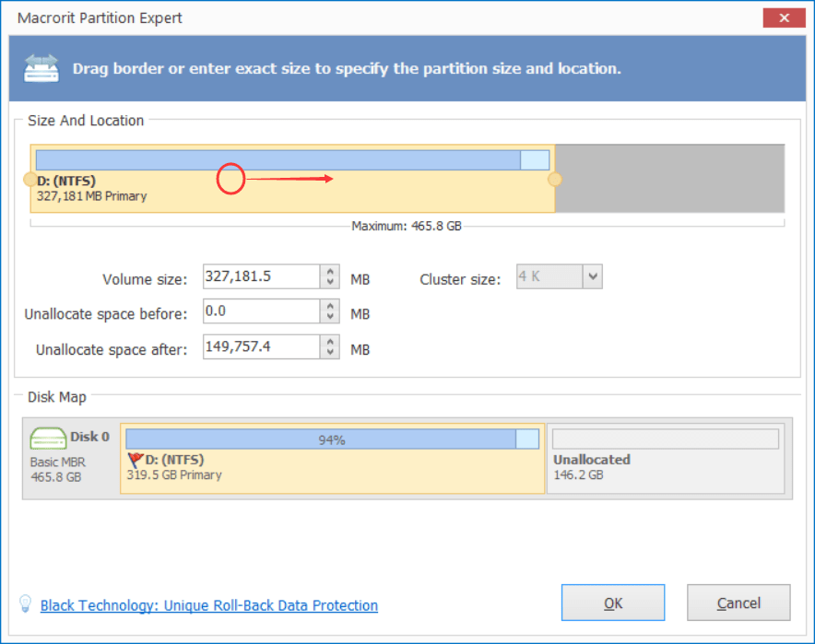Viewport: 815px width, 644px height.
Task: Decrease Volume size with down arrow
Action: 330,282
